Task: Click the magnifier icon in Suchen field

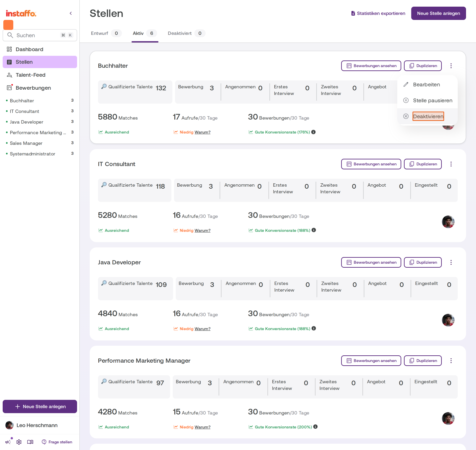Action: [10, 35]
